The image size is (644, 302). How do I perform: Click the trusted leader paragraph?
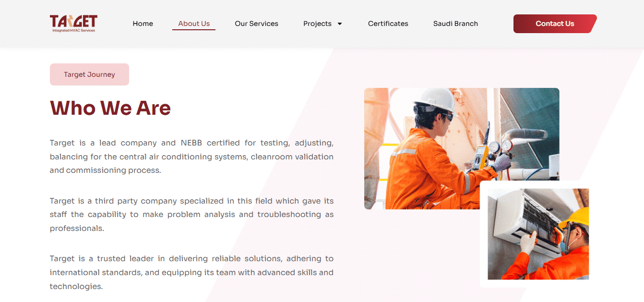coord(191,272)
